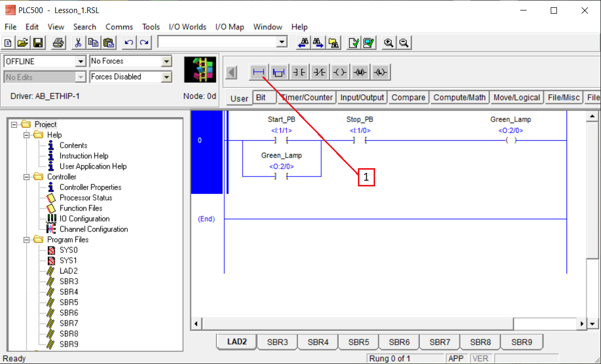Open the SBR6 program file tab

[399, 342]
